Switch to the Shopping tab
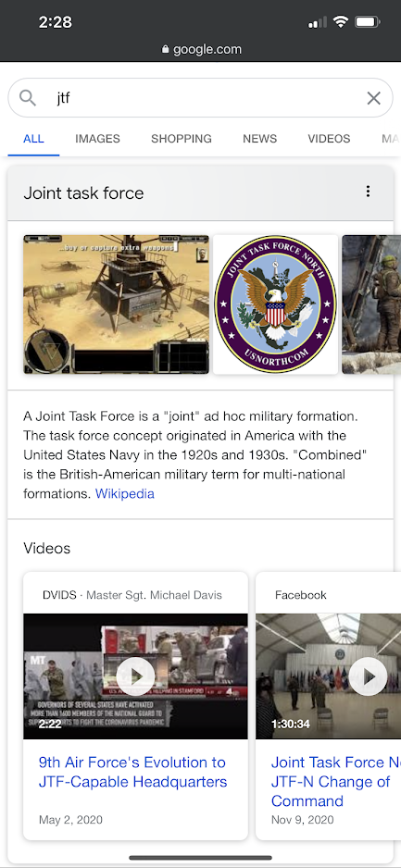The height and width of the screenshot is (868, 401). [182, 139]
